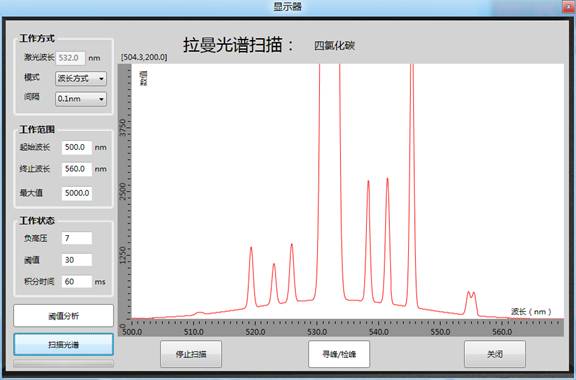Click the 扫描光谱 button
This screenshot has height=380, width=576.
pos(64,344)
